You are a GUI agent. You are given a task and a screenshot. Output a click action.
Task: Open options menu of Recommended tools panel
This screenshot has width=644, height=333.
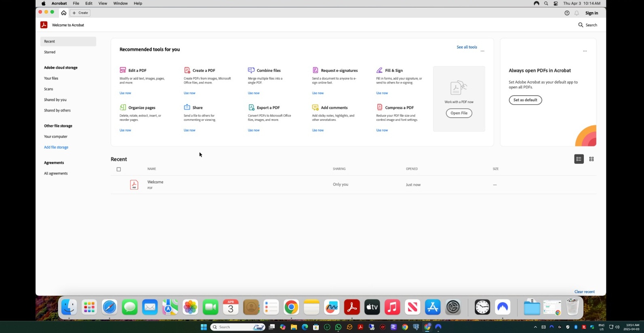tap(482, 51)
